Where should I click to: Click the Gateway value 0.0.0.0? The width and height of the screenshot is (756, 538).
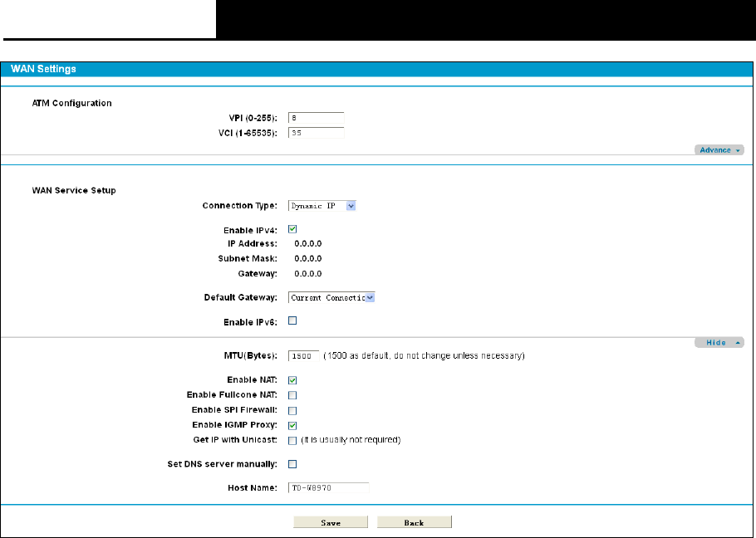click(x=308, y=274)
